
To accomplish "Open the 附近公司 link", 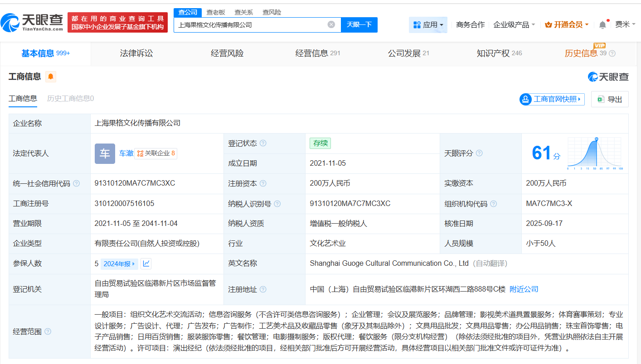I will [x=524, y=288].
